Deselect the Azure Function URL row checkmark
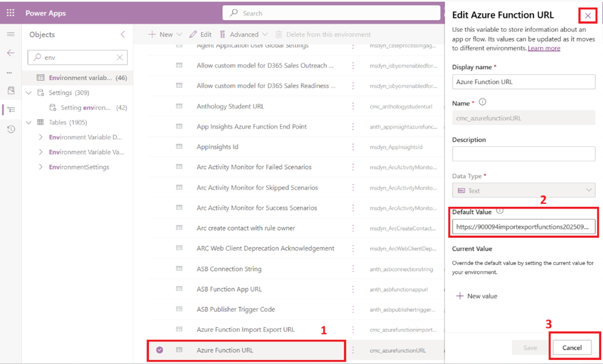This screenshot has height=364, width=603. (x=160, y=350)
